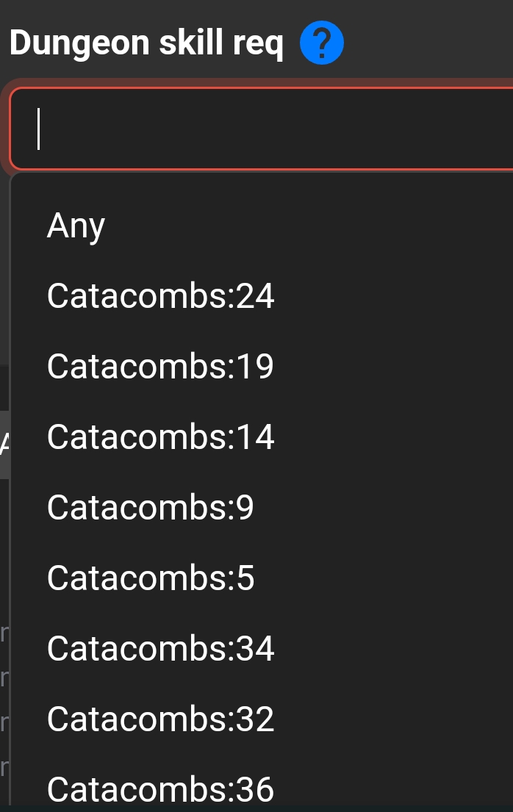513x812 pixels.
Task: Choose Catacombs:24 from the list
Action: [160, 296]
